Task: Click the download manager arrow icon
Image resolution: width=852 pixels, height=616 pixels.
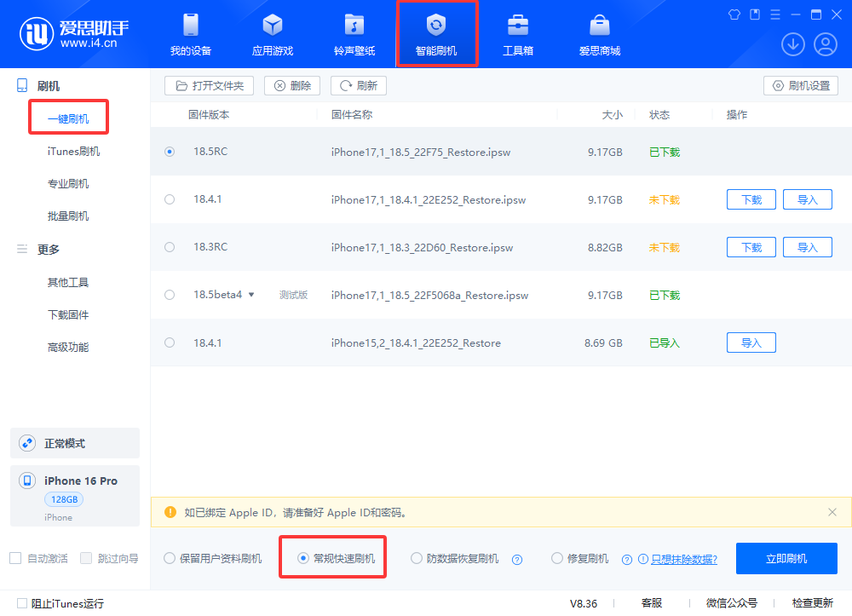Action: click(x=793, y=44)
